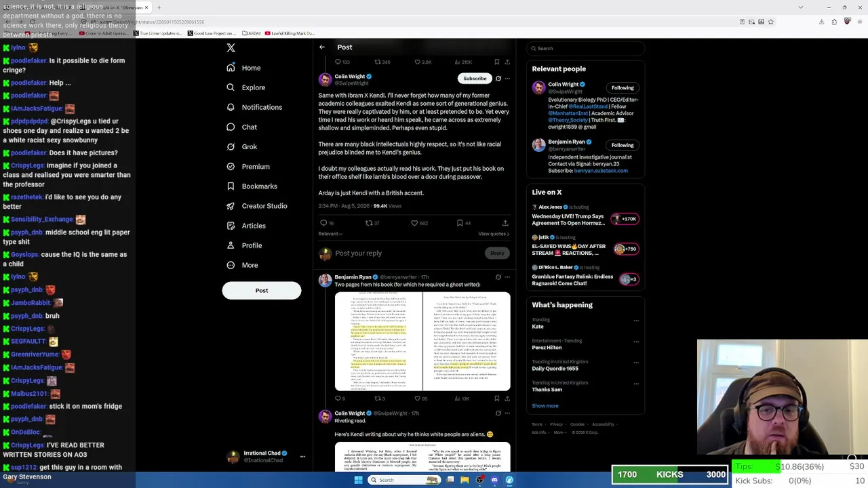Toggle Following for Colin Wright in Relevant people
The width and height of the screenshot is (868, 488).
(623, 87)
